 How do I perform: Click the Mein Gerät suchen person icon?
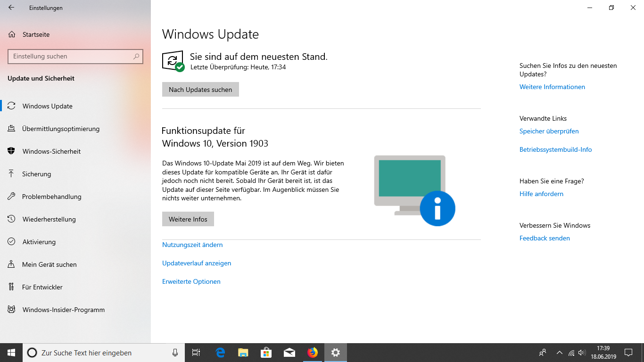12,264
